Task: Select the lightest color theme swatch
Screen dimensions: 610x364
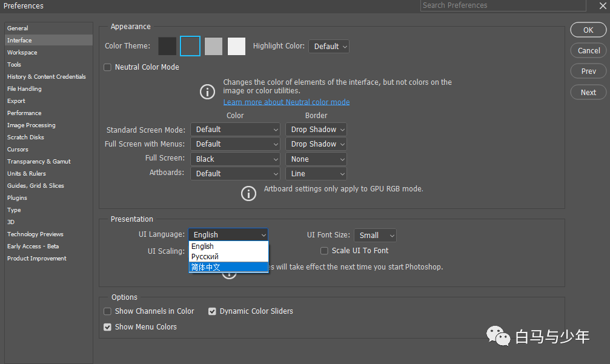Action: (236, 46)
